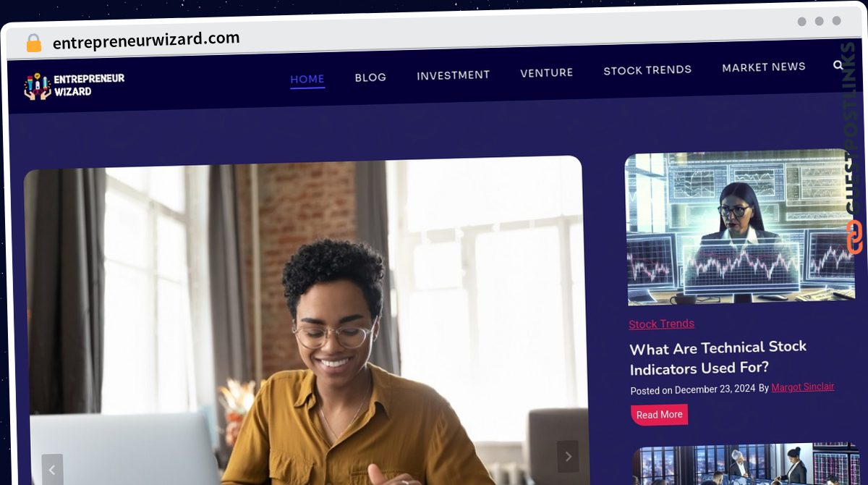Open the Blog menu item
The image size is (868, 485).
370,77
